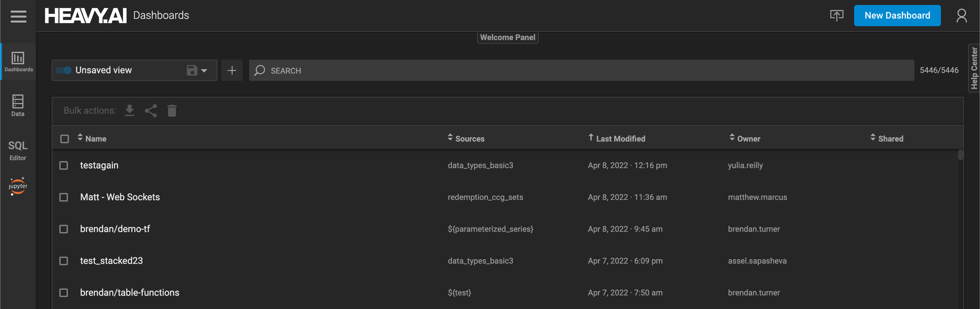Open the user profile icon
Viewport: 980px width, 309px height.
tap(961, 16)
